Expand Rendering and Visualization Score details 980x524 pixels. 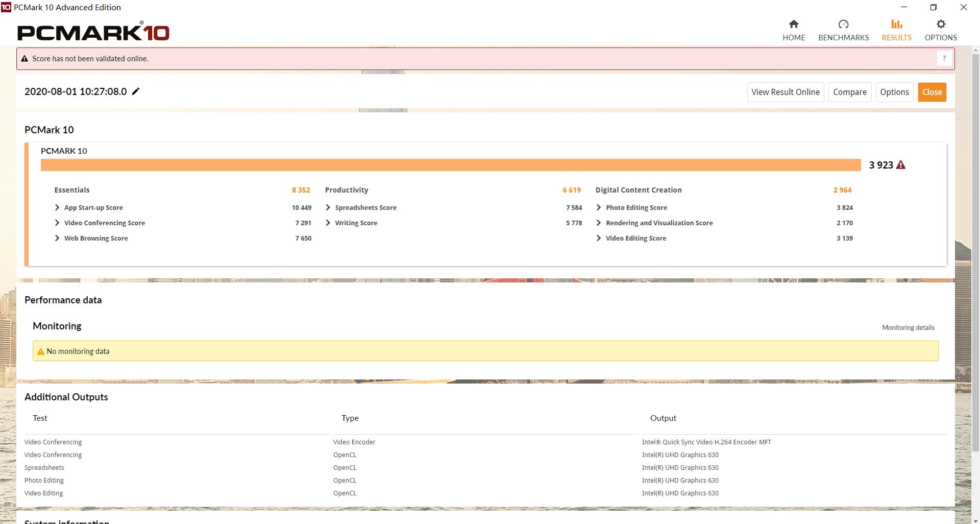coord(599,223)
